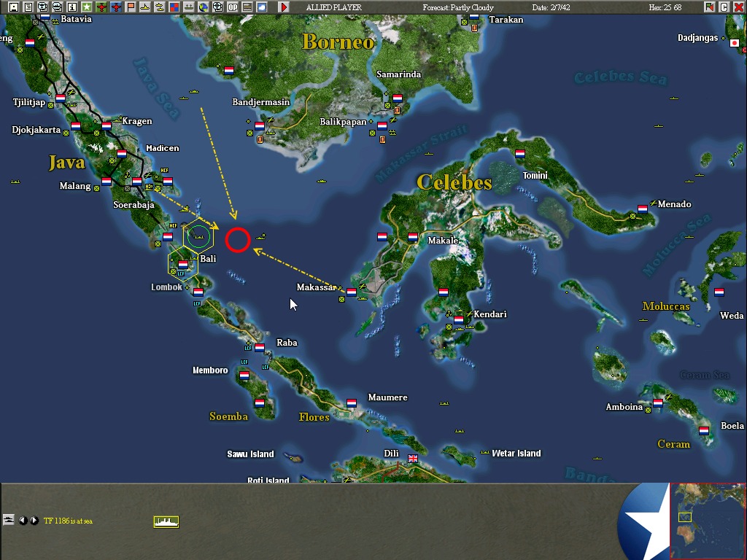Click red plane icon on blue background
This screenshot has width=747, height=560.
116,7
